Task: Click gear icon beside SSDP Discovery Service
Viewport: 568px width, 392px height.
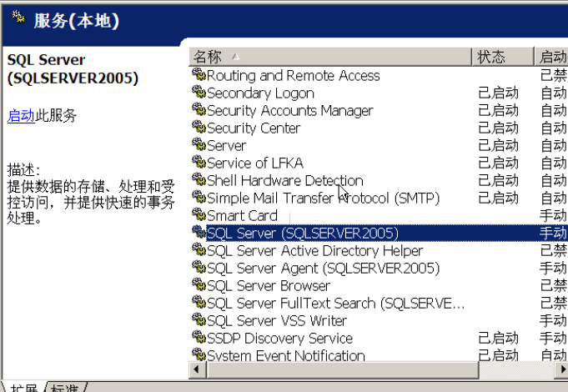Action: pos(199,337)
